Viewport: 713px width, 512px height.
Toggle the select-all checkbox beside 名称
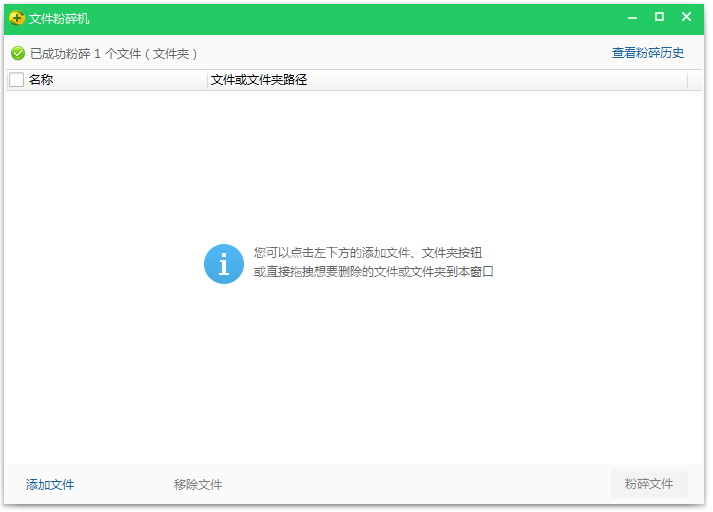[x=16, y=80]
